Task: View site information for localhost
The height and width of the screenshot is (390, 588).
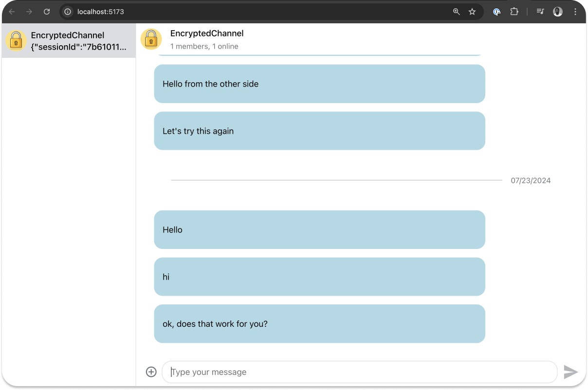Action: point(68,12)
